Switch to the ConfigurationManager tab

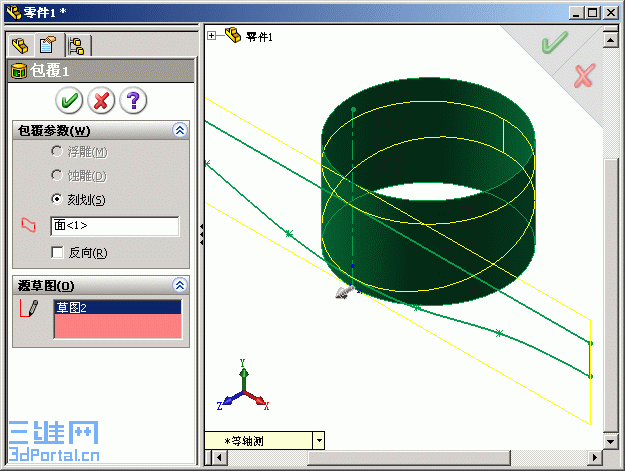pos(77,46)
